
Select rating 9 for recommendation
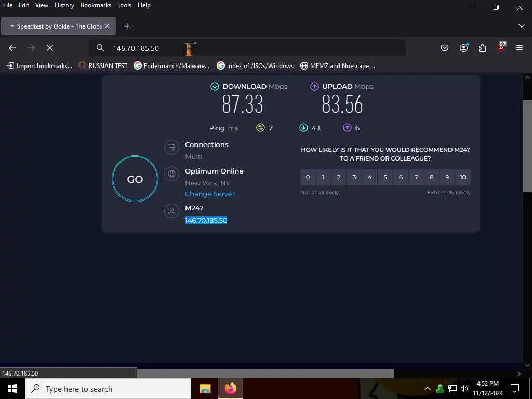click(447, 177)
